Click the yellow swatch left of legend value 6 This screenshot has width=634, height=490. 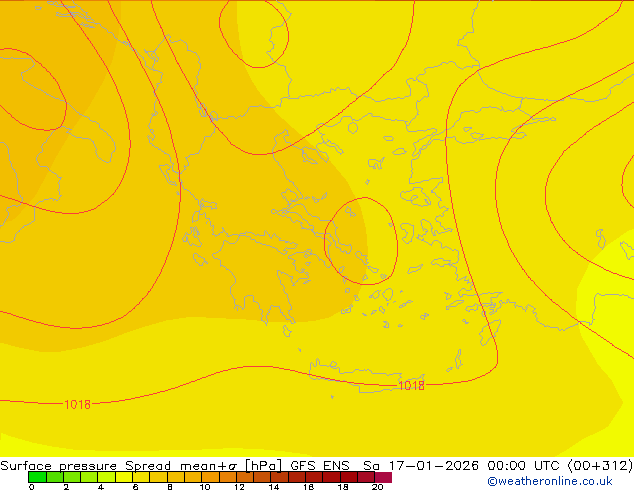124,477
